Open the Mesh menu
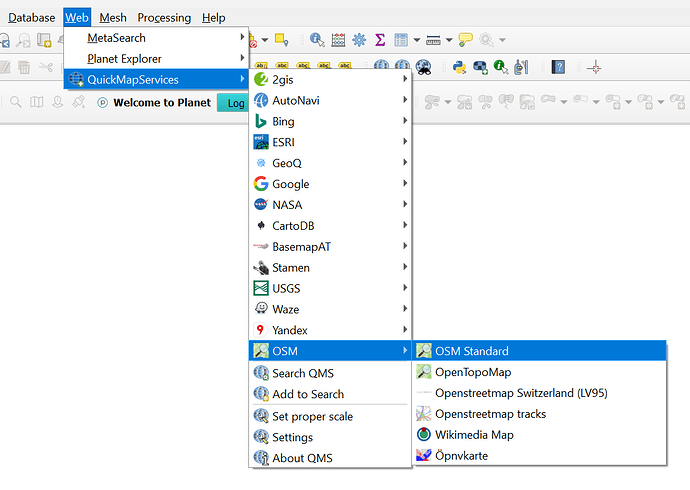The image size is (690, 490). tap(113, 18)
